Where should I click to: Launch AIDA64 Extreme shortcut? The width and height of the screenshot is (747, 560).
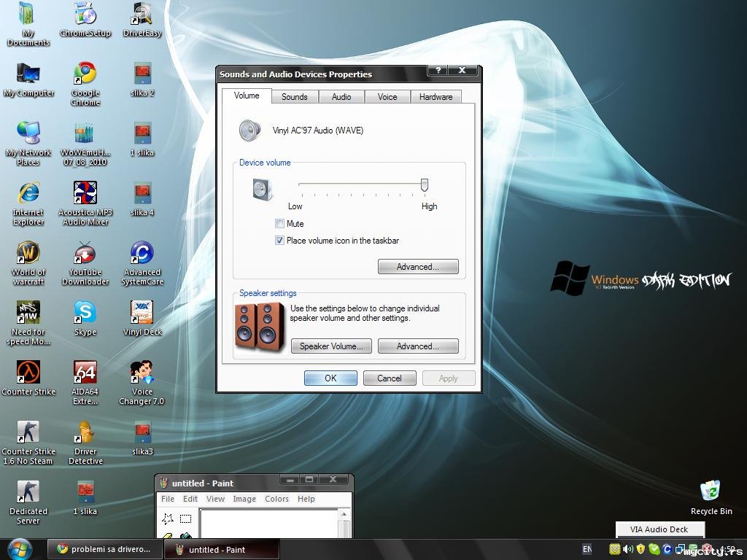(85, 373)
